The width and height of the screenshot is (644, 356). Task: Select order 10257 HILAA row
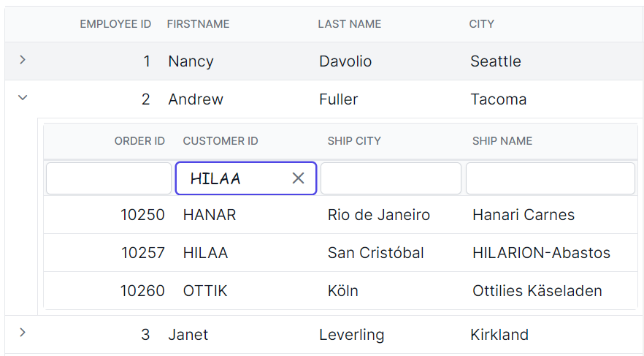[x=340, y=253]
